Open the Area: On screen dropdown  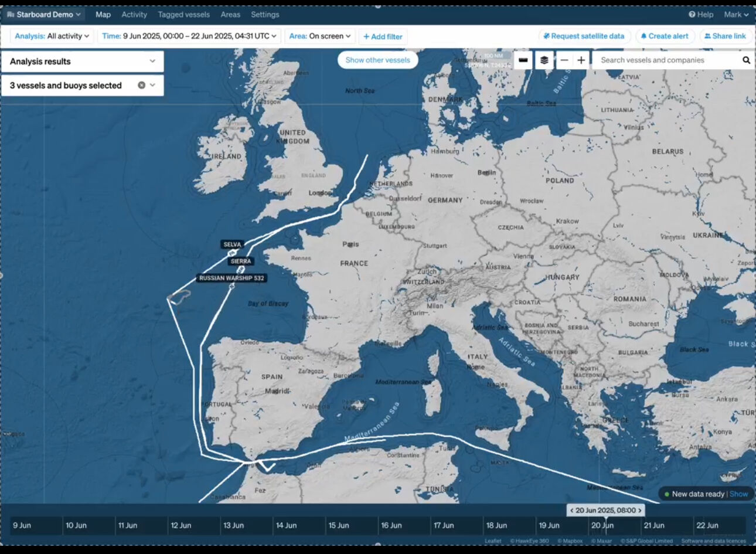click(319, 36)
